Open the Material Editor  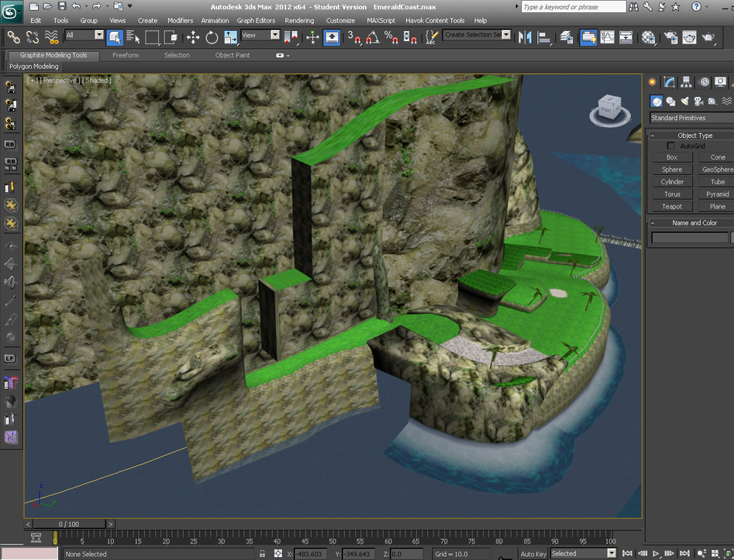click(x=648, y=37)
